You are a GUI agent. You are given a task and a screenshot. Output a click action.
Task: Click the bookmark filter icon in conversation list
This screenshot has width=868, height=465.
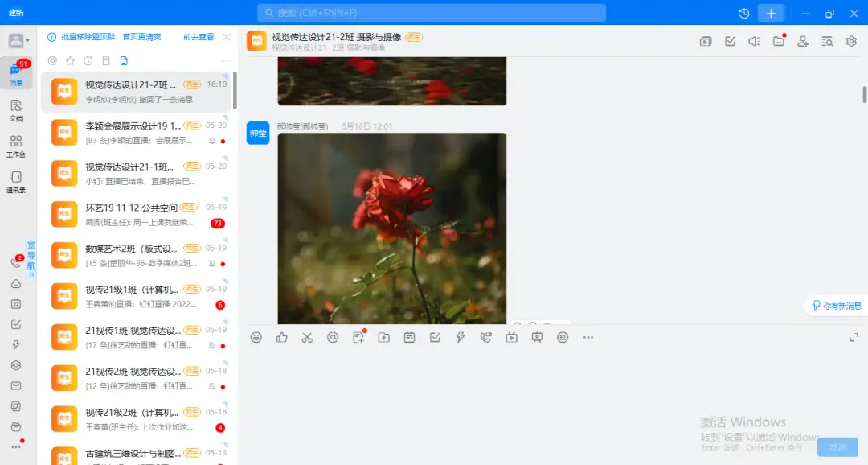pyautogui.click(x=106, y=61)
